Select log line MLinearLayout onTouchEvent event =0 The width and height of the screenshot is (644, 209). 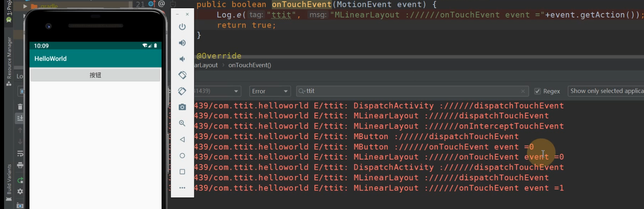point(378,157)
